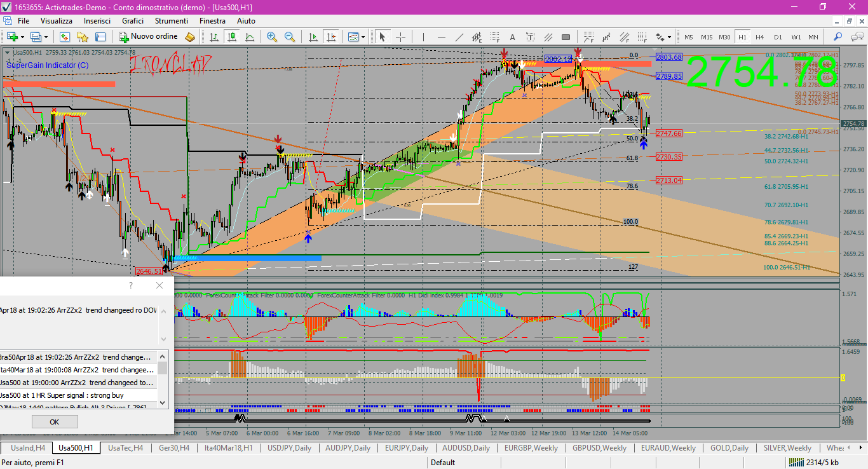Open the Finestra menu

tap(212, 21)
